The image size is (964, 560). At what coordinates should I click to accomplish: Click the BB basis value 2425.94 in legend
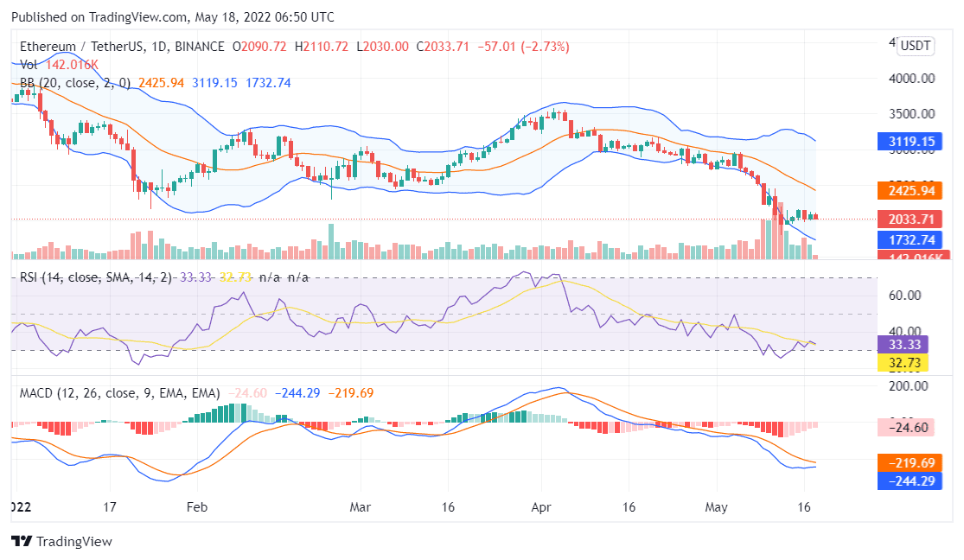161,83
